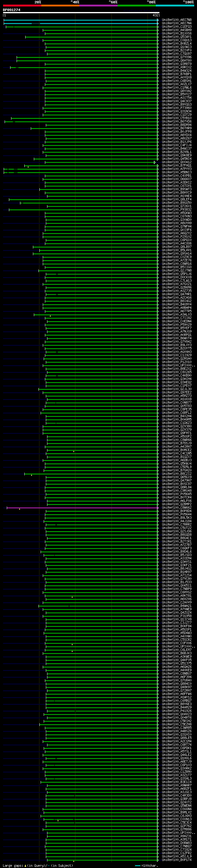
Task: Open the UniRef100_C1EF03 hit
Action: 177,27
